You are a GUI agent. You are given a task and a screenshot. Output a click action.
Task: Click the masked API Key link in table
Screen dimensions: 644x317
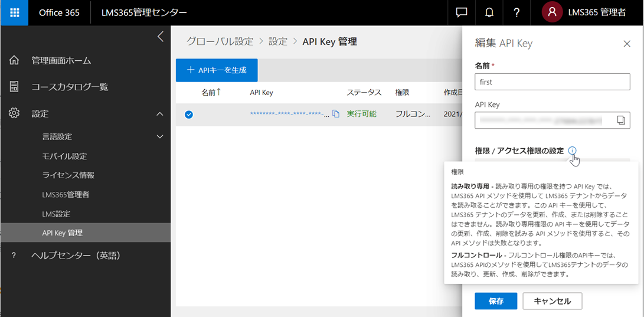(x=290, y=114)
